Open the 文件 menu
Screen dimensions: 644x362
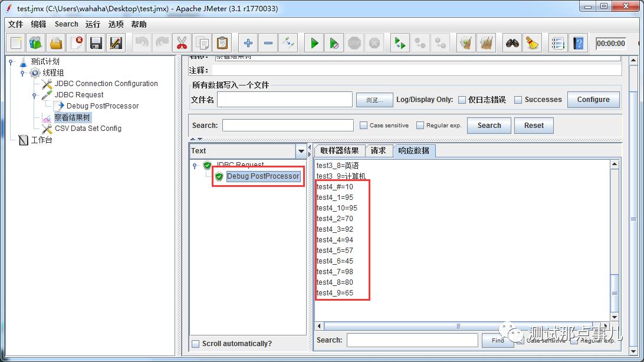15,24
